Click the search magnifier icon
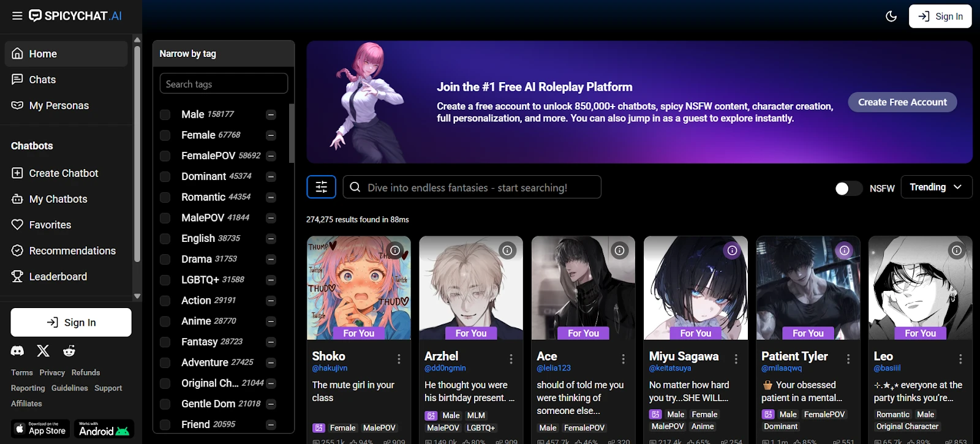 (x=355, y=187)
